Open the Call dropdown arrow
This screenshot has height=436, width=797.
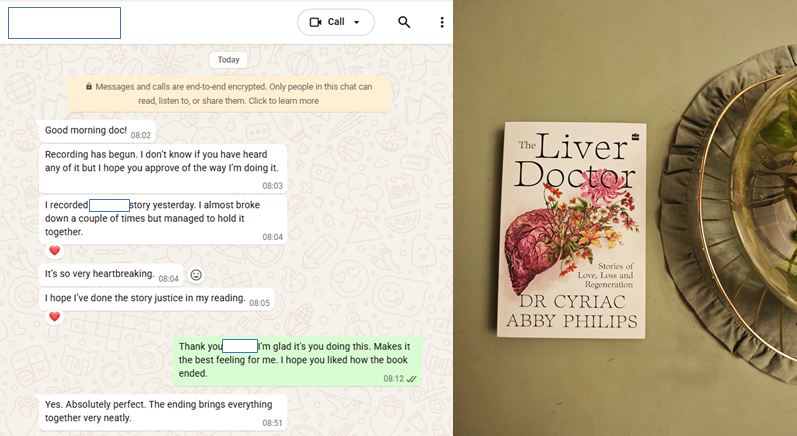point(356,22)
